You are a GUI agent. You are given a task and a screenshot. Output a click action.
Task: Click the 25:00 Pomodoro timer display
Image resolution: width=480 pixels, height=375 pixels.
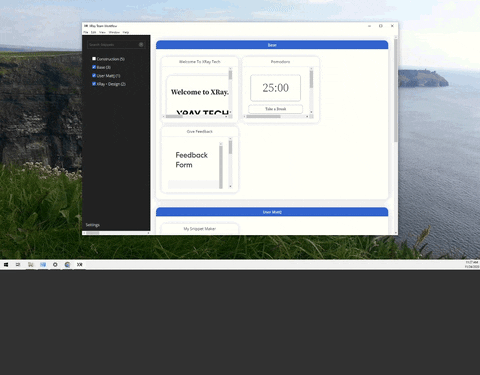click(276, 88)
